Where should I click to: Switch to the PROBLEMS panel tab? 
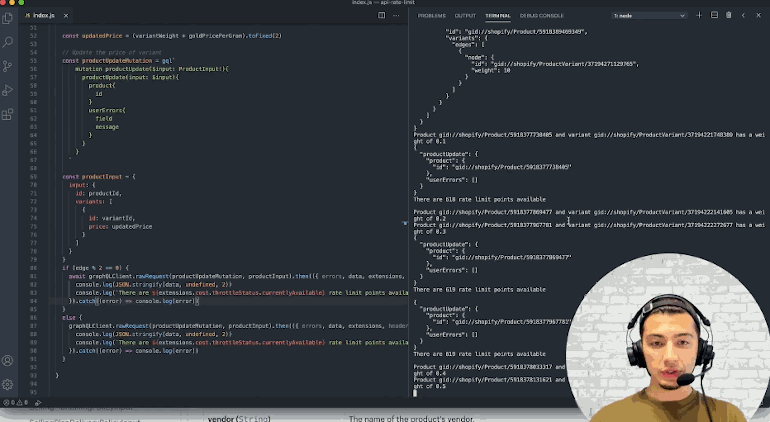point(431,16)
